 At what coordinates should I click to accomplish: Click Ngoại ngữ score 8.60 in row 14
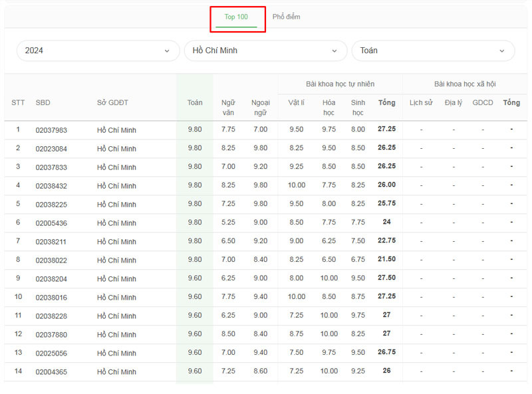pos(261,371)
